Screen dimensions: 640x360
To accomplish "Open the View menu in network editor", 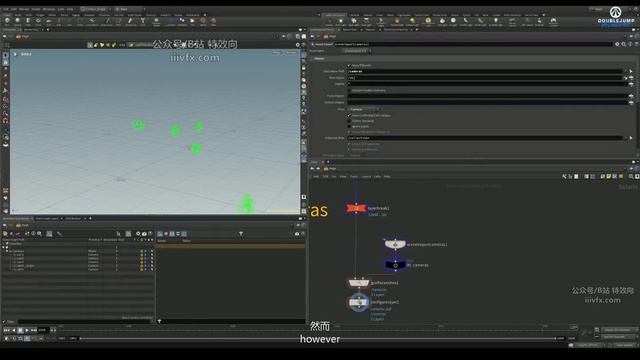I will click(x=343, y=176).
